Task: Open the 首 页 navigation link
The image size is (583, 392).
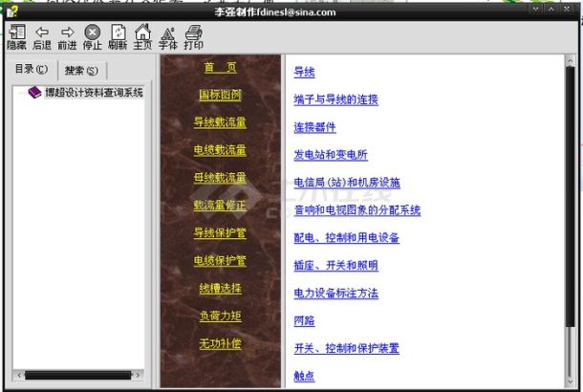Action: coord(220,67)
